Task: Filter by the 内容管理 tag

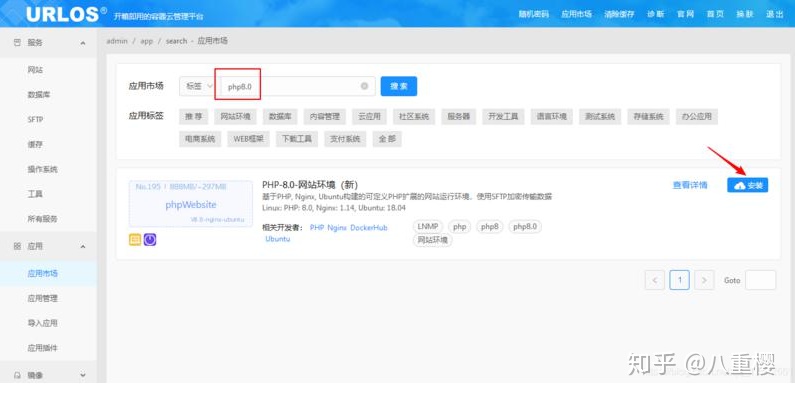Action: click(325, 117)
